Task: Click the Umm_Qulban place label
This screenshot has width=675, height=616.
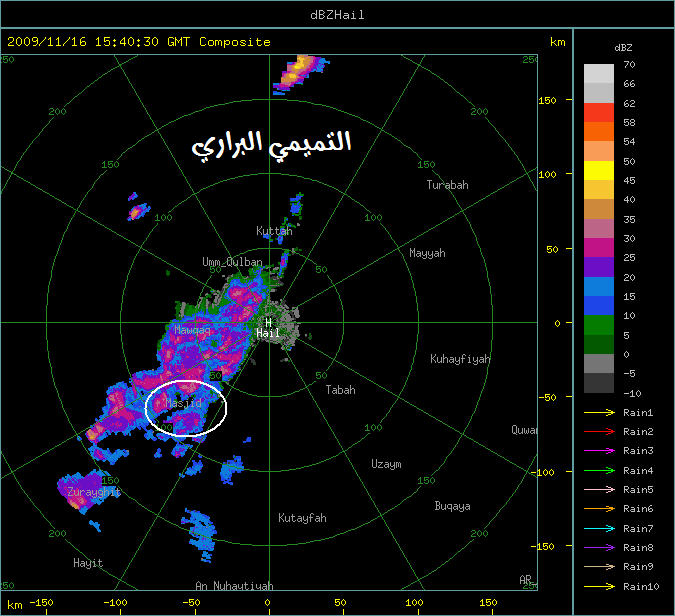Action: click(232, 262)
